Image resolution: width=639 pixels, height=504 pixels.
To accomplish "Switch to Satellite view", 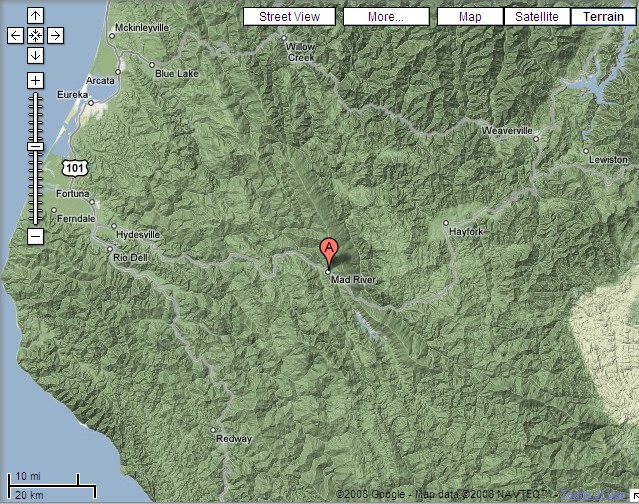I will coord(537,17).
